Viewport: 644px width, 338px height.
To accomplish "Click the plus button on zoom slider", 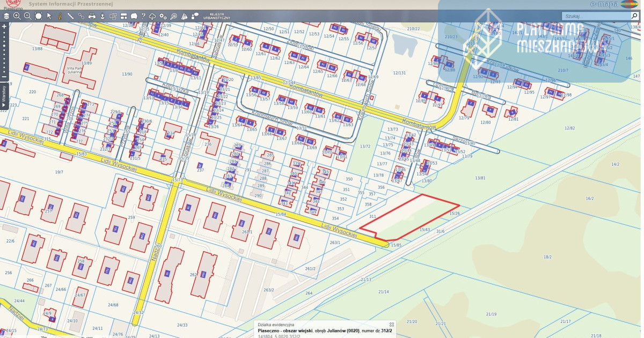I will [4, 26].
